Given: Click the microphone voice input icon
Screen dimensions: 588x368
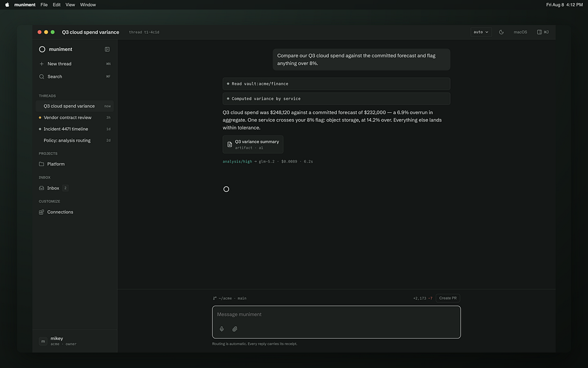Looking at the screenshot, I should pos(222,329).
